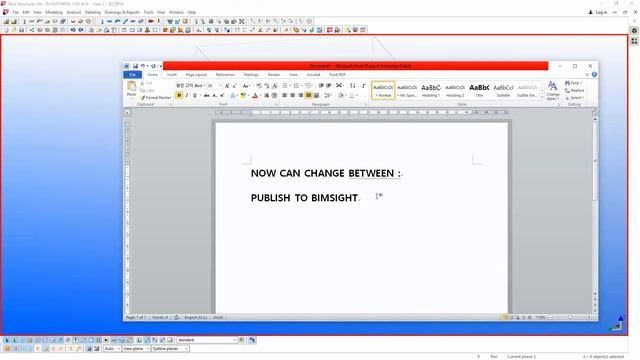Switch to the References tab
640x360 pixels.
[225, 75]
